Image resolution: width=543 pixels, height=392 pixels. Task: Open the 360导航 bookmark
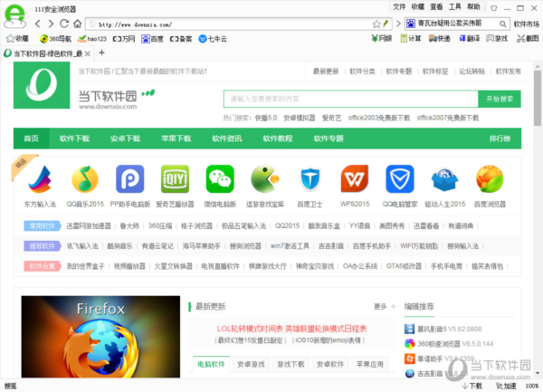click(55, 39)
